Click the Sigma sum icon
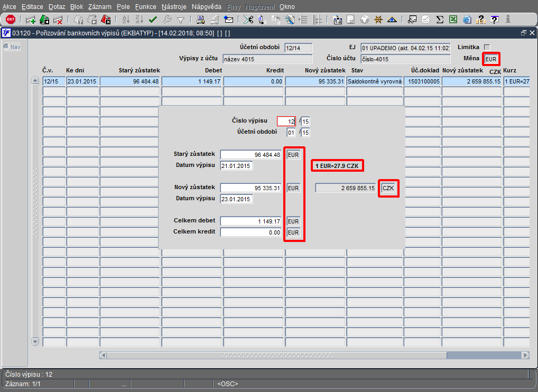This screenshot has height=392, width=538. [x=440, y=20]
